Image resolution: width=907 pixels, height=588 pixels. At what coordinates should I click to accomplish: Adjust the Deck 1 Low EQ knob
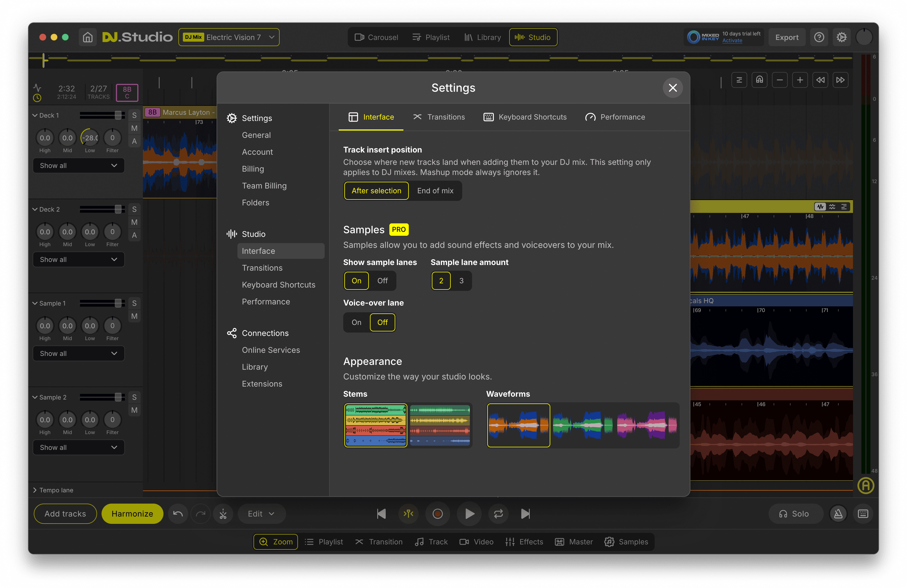coord(90,138)
